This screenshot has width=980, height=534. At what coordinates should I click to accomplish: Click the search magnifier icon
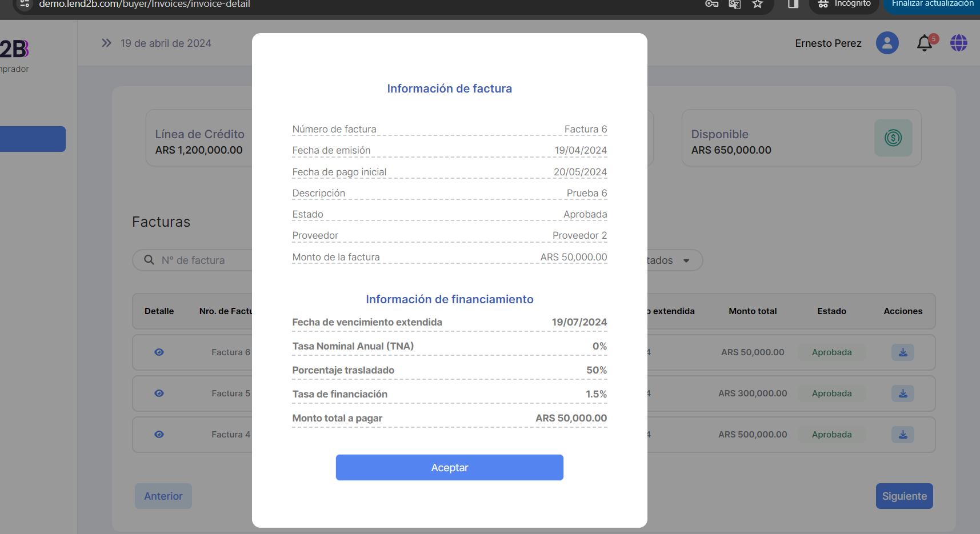149,260
